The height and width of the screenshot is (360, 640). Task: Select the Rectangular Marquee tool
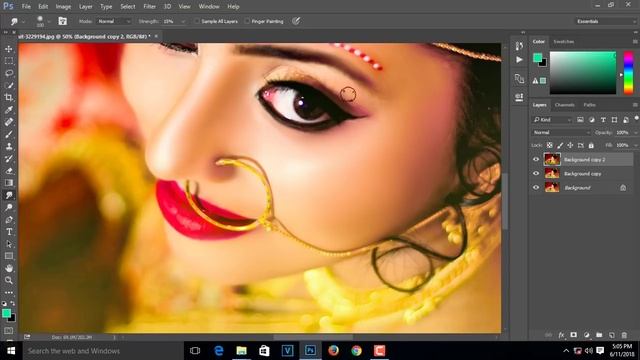[9, 61]
